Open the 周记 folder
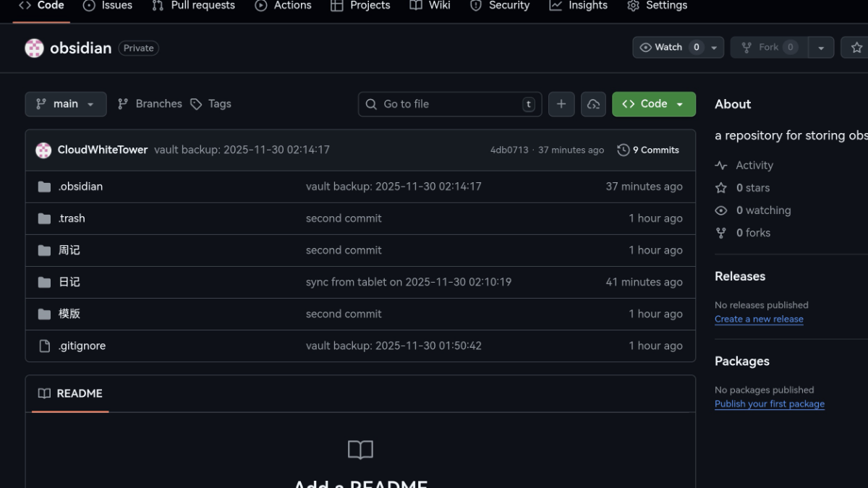Screen dimensions: 868x488 click(x=69, y=250)
